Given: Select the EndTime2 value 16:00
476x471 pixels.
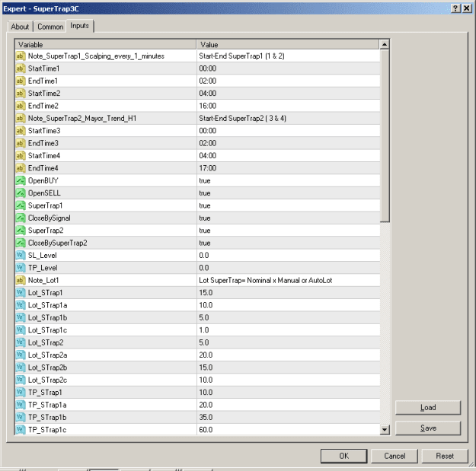Looking at the screenshot, I should coord(208,106).
